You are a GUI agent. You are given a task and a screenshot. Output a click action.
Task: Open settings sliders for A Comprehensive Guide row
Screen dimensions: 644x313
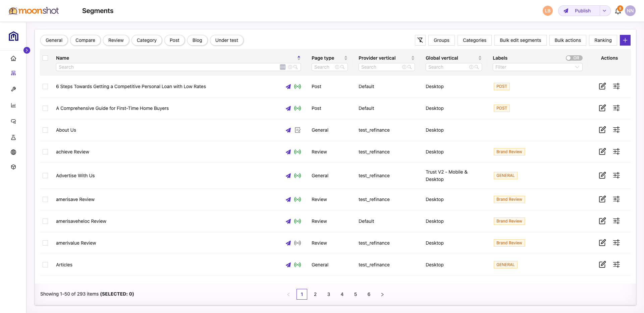click(x=616, y=108)
